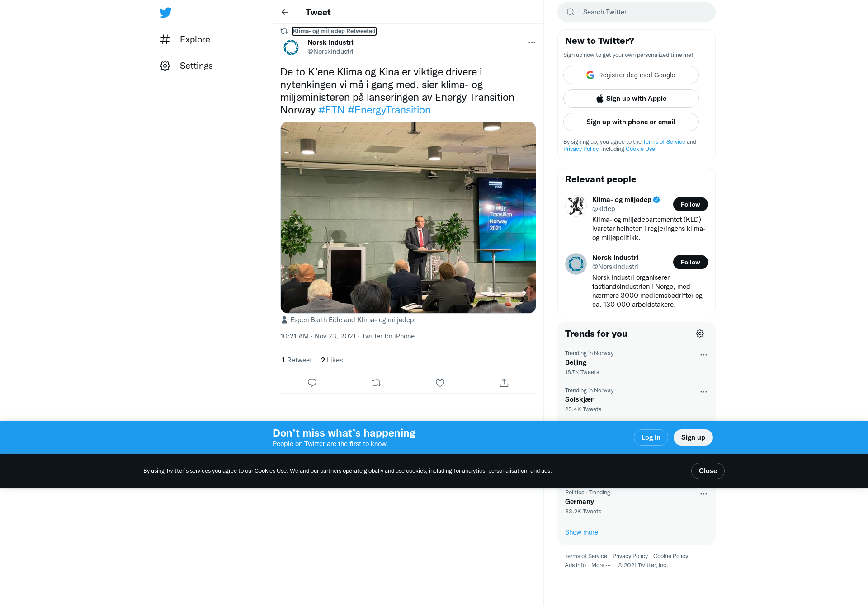Viewport: 868px width, 606px height.
Task: Open more options for Solskjær trend
Action: [703, 392]
